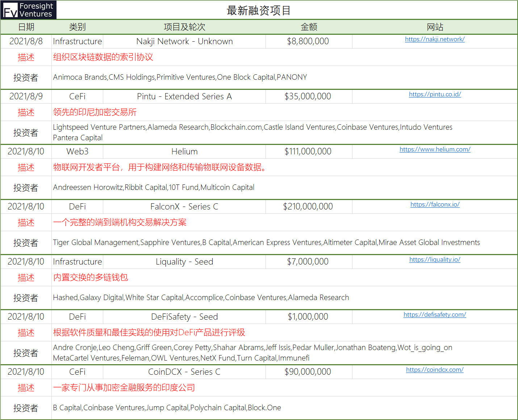This screenshot has width=518, height=420.
Task: Click the 日期 column header
Action: point(26,27)
